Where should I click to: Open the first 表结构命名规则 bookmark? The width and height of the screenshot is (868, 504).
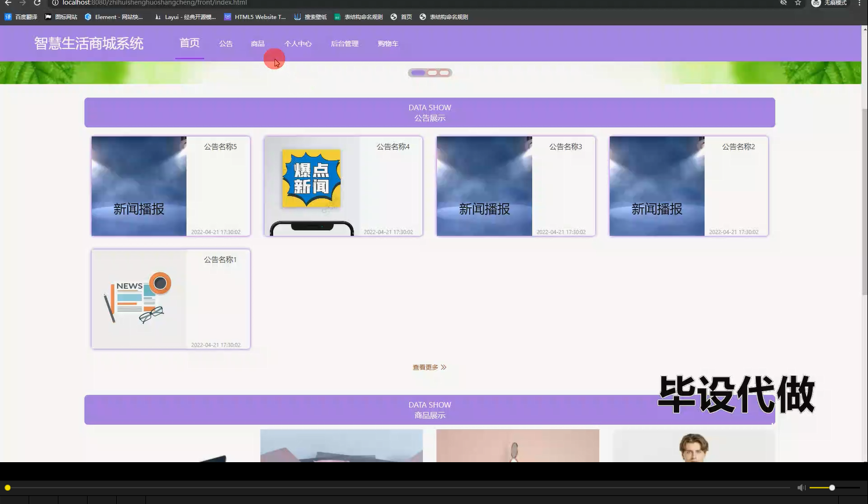coord(358,17)
